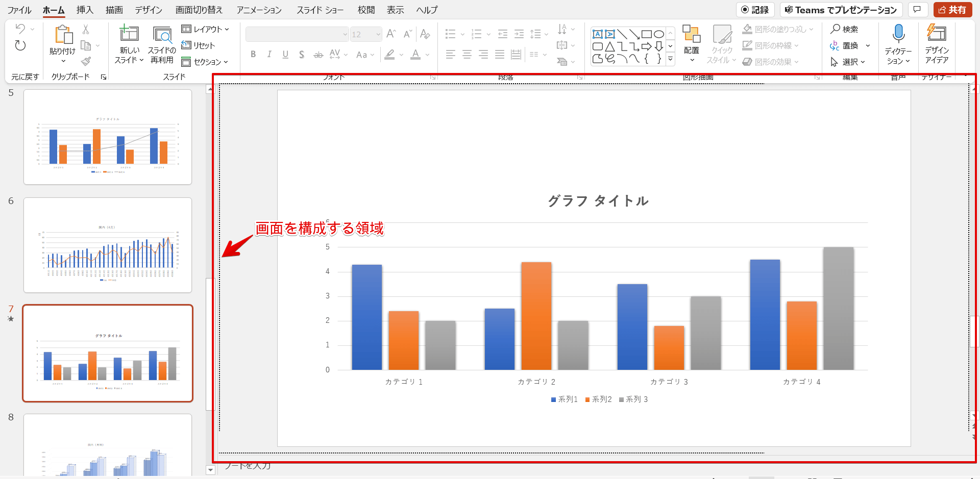Click the Record (記録) button
980x479 pixels.
tap(755, 10)
